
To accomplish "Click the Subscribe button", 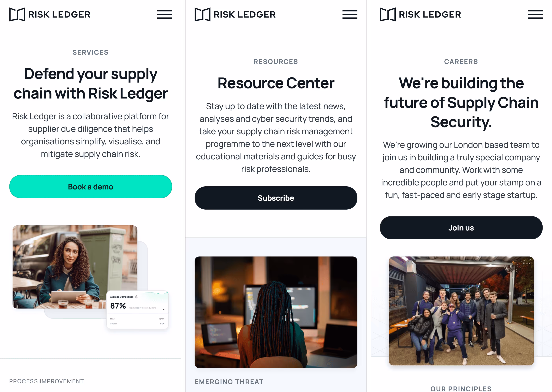I will pos(276,198).
